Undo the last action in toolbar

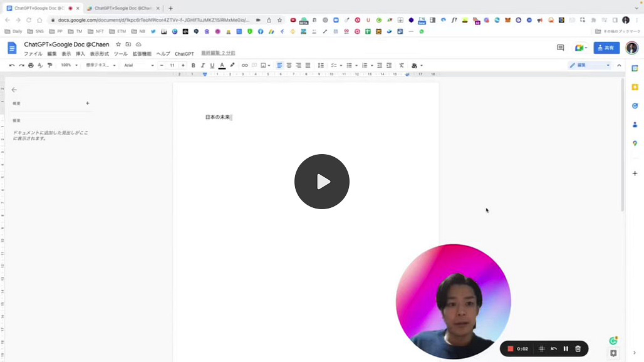tap(12, 65)
